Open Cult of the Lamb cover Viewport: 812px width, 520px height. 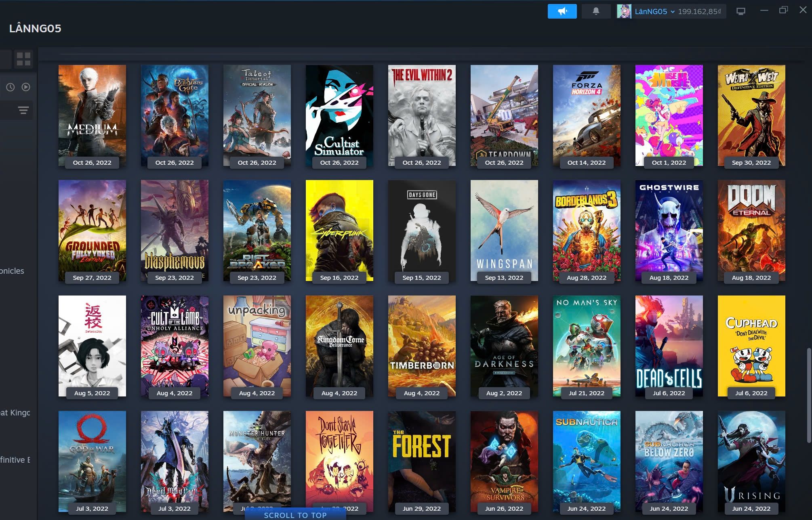pyautogui.click(x=175, y=346)
